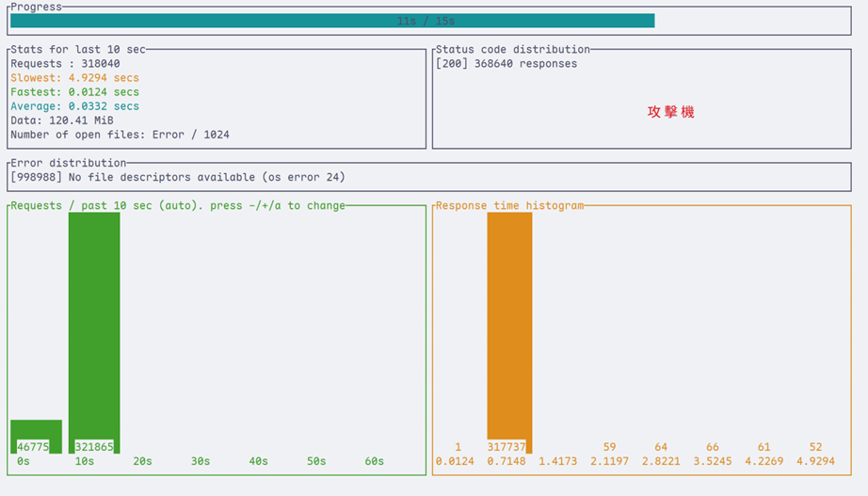Image resolution: width=868 pixels, height=496 pixels.
Task: Select the 4.9294 histogram bucket label
Action: 815,461
